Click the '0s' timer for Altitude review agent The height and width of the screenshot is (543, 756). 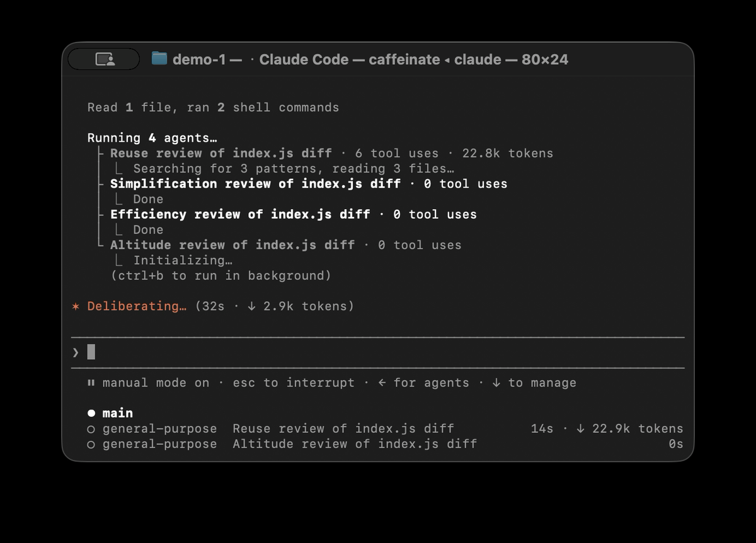pyautogui.click(x=675, y=444)
